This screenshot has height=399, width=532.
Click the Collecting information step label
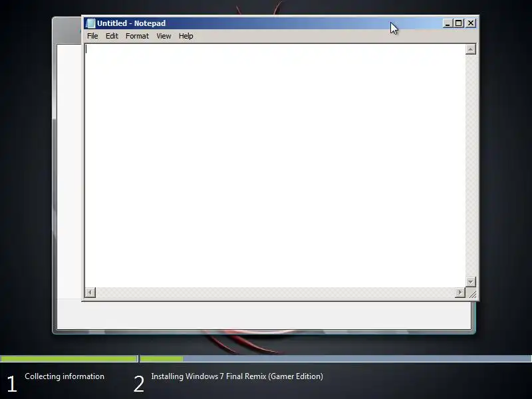pos(65,376)
